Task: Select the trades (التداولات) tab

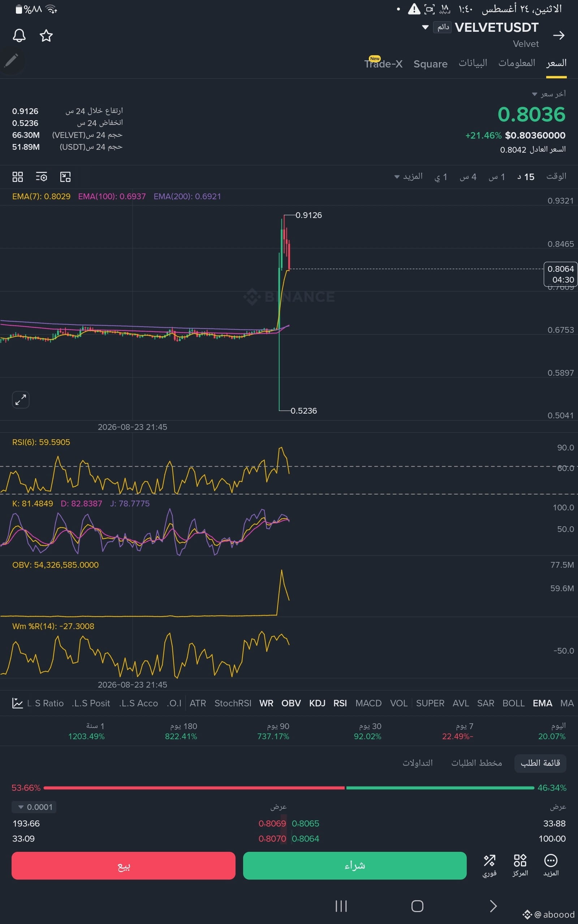Action: point(418,763)
